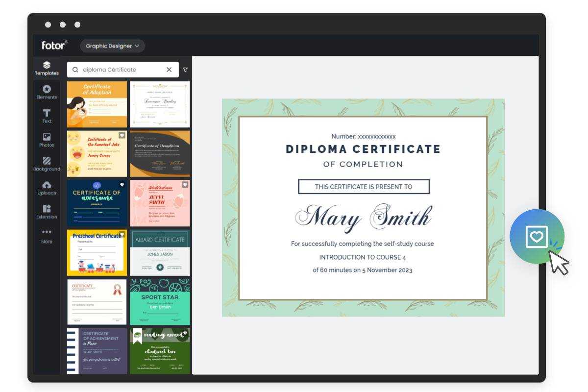Select the Certificate of Adoption template
The image size is (588, 392).
coord(97,104)
